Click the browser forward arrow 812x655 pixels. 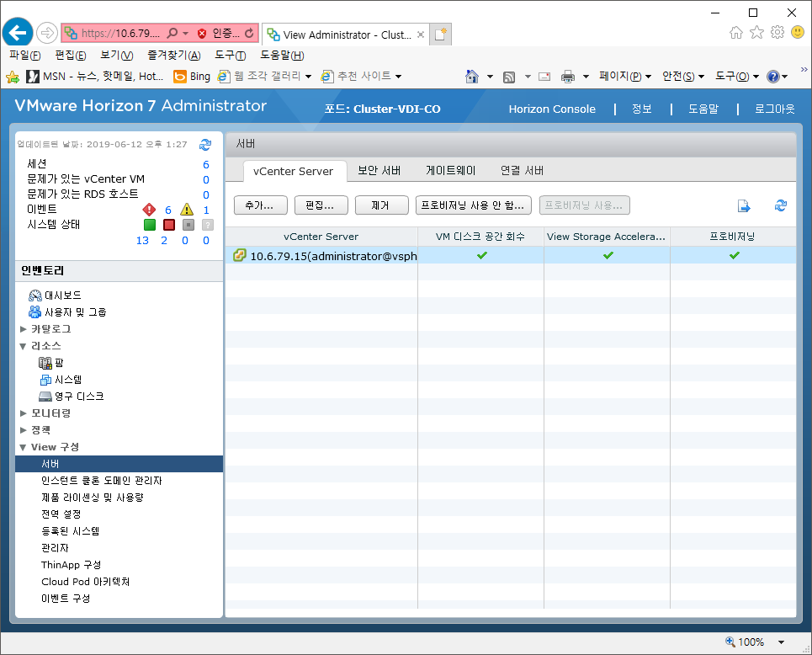[x=46, y=33]
